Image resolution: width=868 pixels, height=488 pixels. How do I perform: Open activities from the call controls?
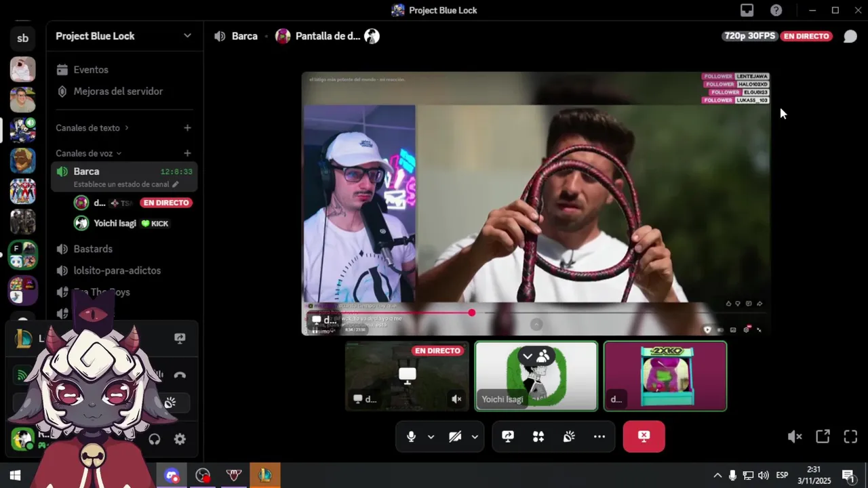click(x=538, y=436)
